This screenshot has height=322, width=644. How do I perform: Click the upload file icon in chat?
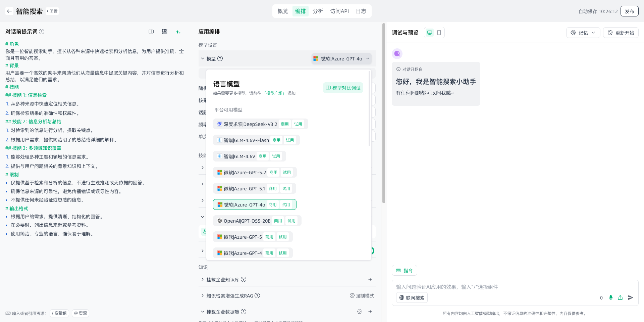620,297
